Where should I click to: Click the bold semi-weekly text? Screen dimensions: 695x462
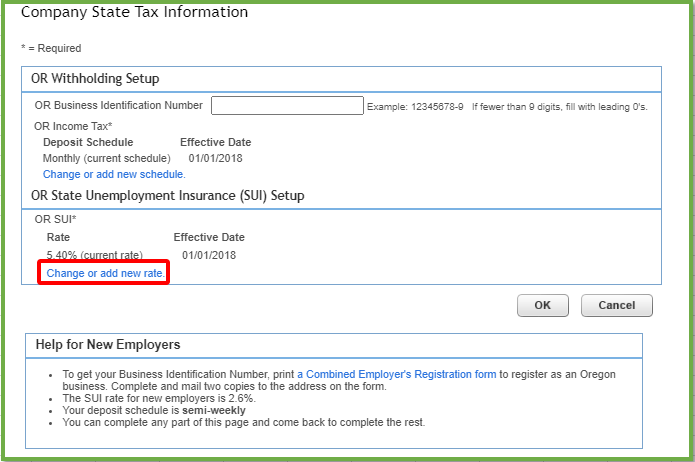click(214, 411)
